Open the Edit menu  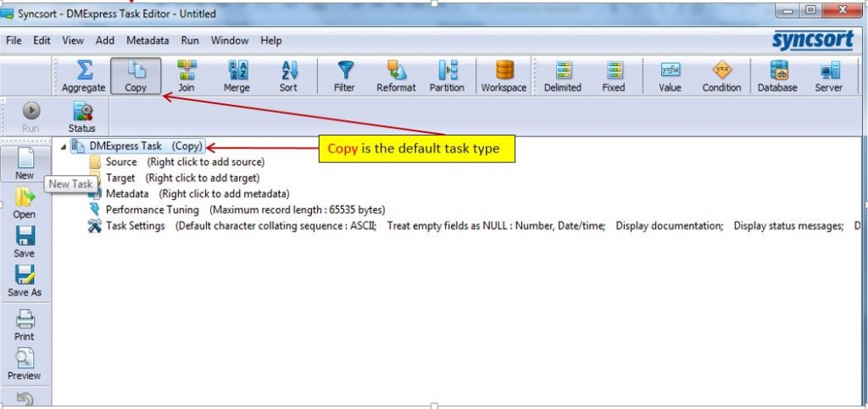pyautogui.click(x=42, y=41)
